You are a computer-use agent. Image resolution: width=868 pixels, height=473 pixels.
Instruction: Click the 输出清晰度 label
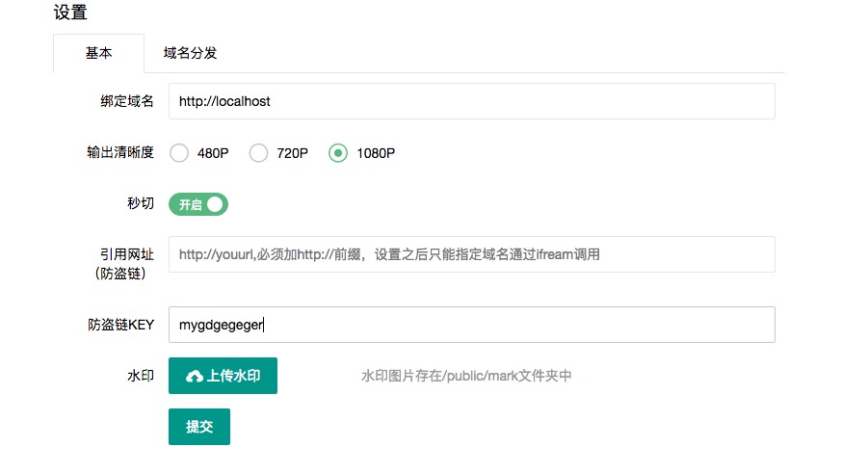[x=120, y=152]
